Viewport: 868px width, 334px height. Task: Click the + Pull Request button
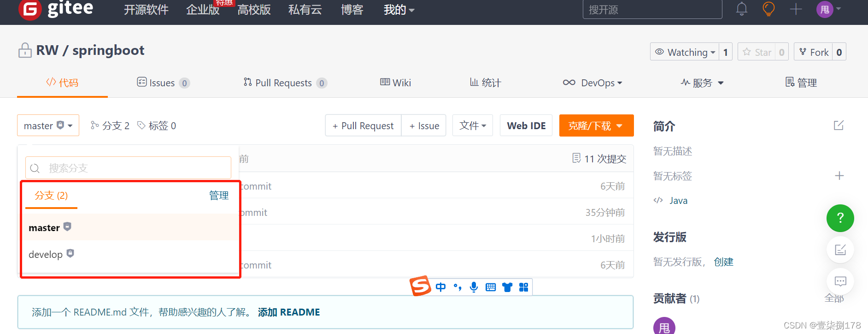tap(363, 125)
